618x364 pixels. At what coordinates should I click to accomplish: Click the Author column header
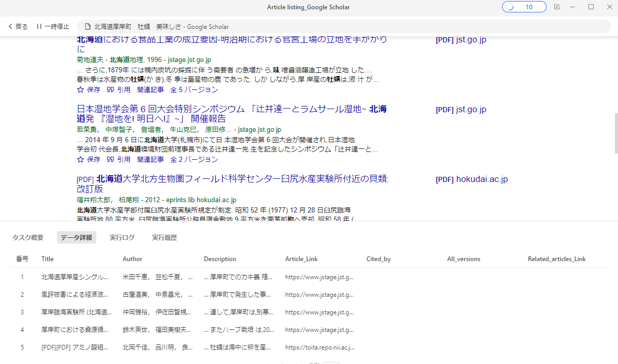133,259
